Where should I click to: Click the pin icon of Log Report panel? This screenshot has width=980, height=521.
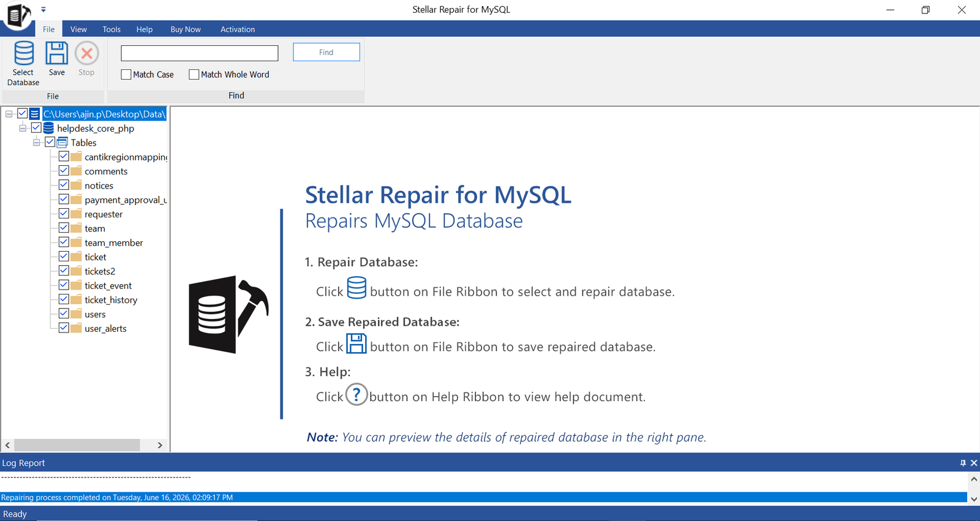[x=963, y=463]
